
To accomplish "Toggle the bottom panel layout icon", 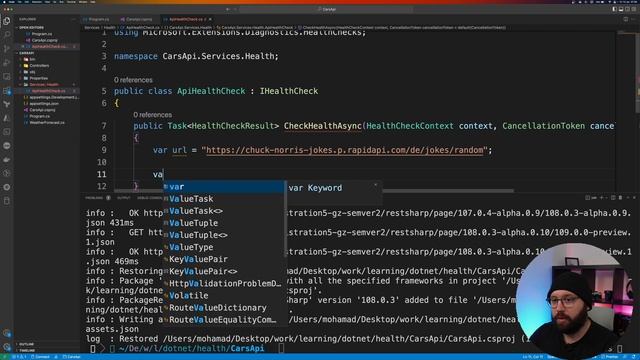I will (621, 9).
